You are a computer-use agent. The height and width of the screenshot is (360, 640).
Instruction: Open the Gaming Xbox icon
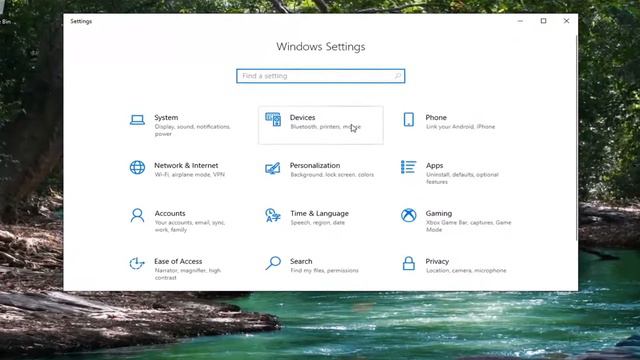pos(409,215)
